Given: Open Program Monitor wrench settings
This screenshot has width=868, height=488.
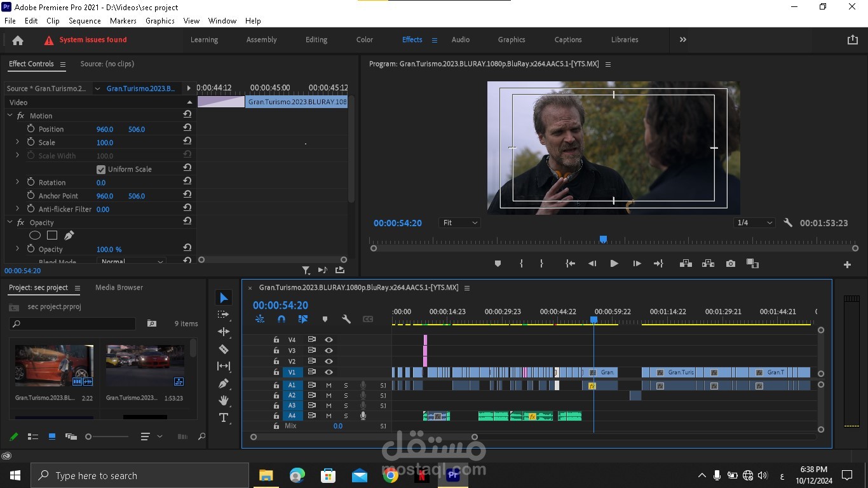Looking at the screenshot, I should pyautogui.click(x=788, y=223).
